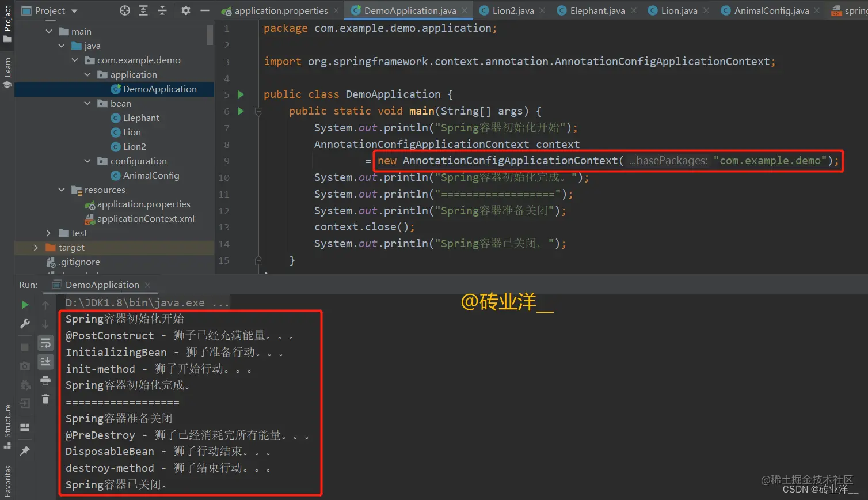Enable scroll-to-end in the console
This screenshot has height=500, width=868.
[x=45, y=361]
